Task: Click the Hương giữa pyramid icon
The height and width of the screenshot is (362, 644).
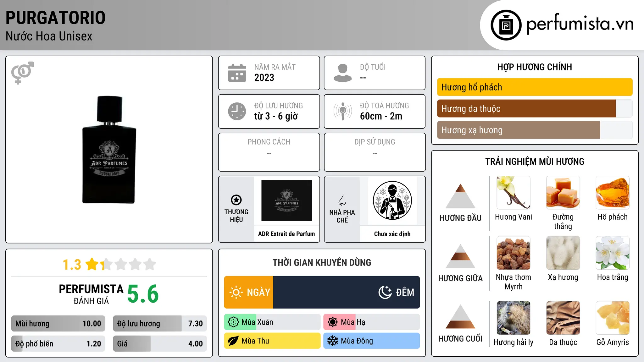Action: (x=460, y=256)
